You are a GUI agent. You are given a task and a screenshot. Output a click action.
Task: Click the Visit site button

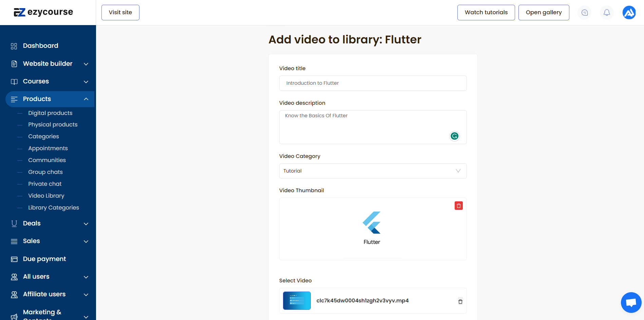click(x=120, y=13)
